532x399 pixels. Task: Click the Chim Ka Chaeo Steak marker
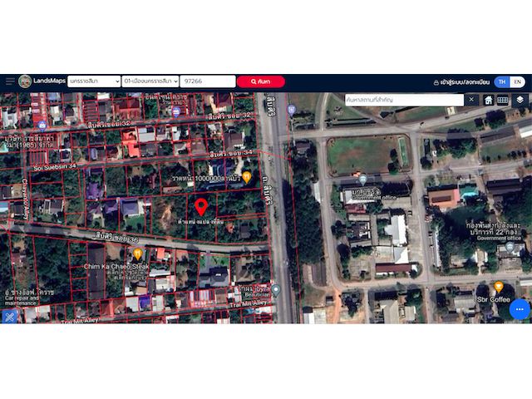pyautogui.click(x=138, y=254)
